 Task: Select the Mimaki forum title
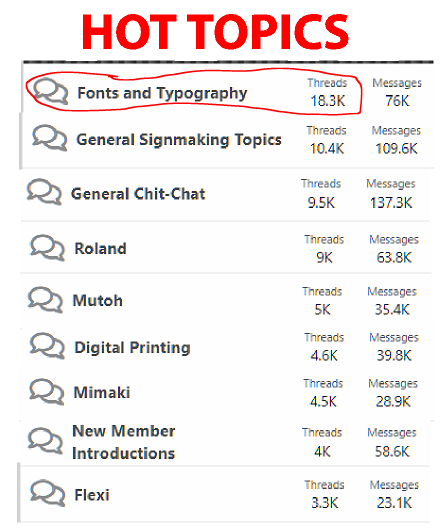102,392
